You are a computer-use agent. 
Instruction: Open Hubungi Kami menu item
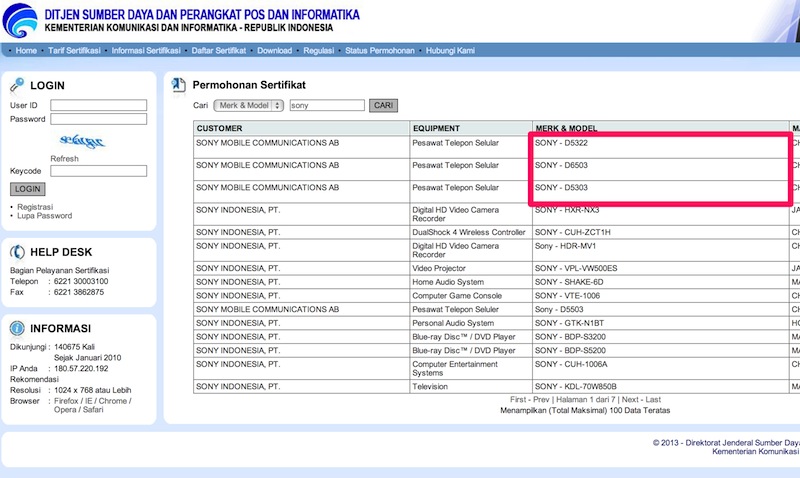(x=451, y=51)
